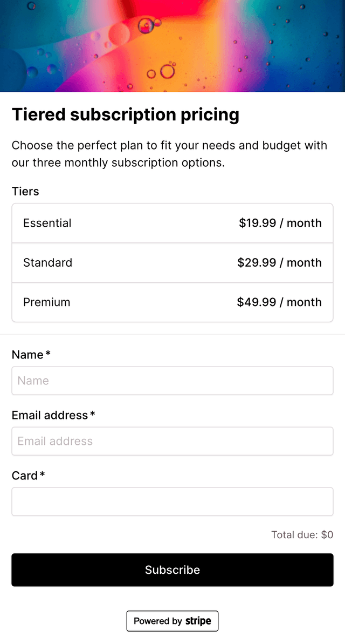The width and height of the screenshot is (345, 644).
Task: Click the Tiered subscription pricing heading
Action: (x=125, y=114)
